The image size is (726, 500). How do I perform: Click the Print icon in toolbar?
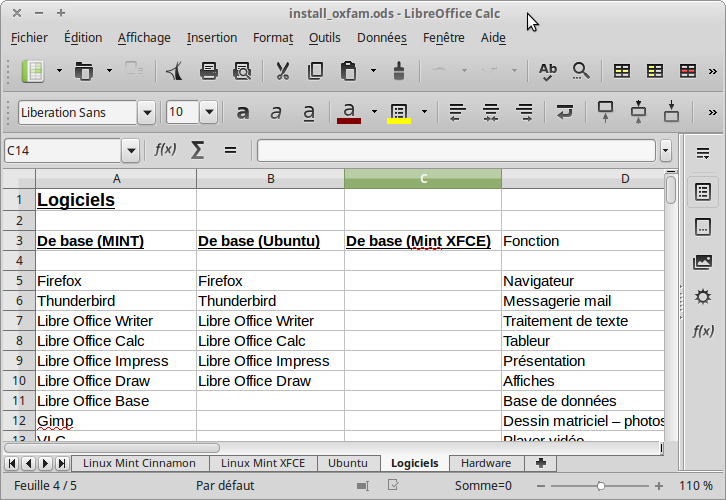(209, 71)
